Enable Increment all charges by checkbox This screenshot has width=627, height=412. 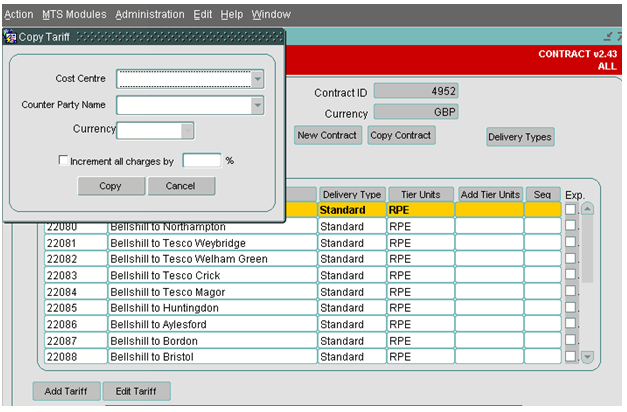click(x=63, y=160)
